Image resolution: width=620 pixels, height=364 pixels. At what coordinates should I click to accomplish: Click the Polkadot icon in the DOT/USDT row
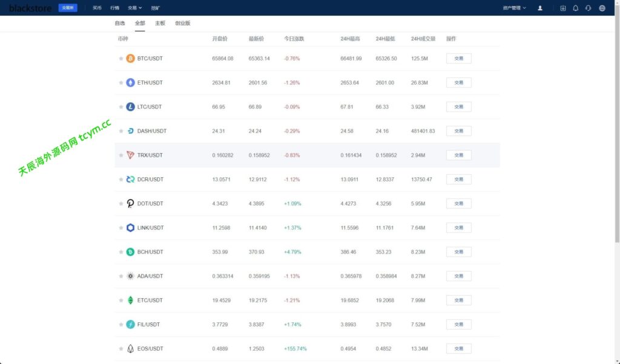point(130,204)
